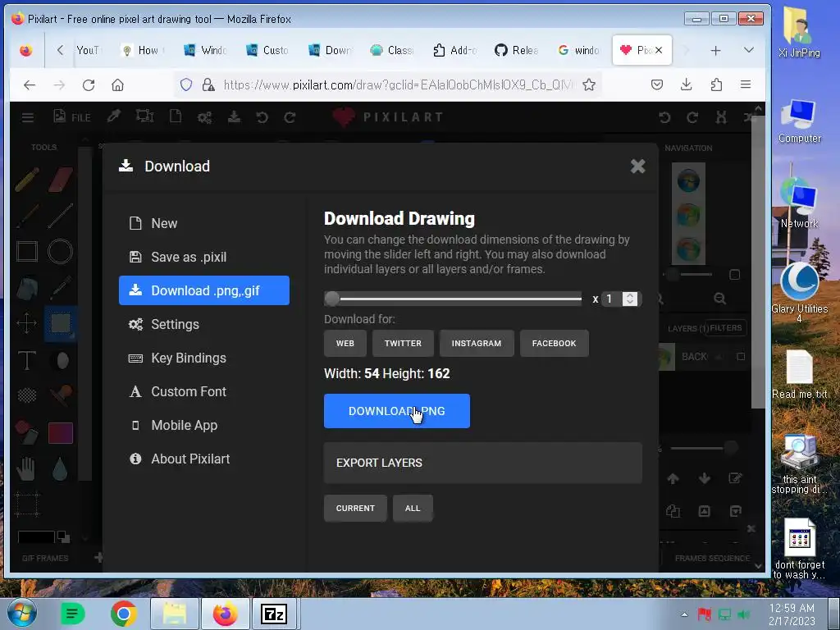Select the circle shape tool

point(61,251)
